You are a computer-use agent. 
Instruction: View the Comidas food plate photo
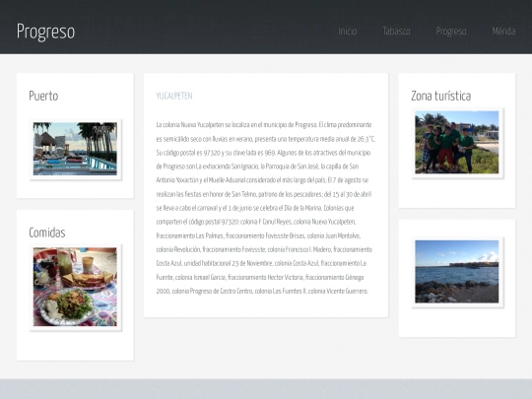(x=75, y=287)
